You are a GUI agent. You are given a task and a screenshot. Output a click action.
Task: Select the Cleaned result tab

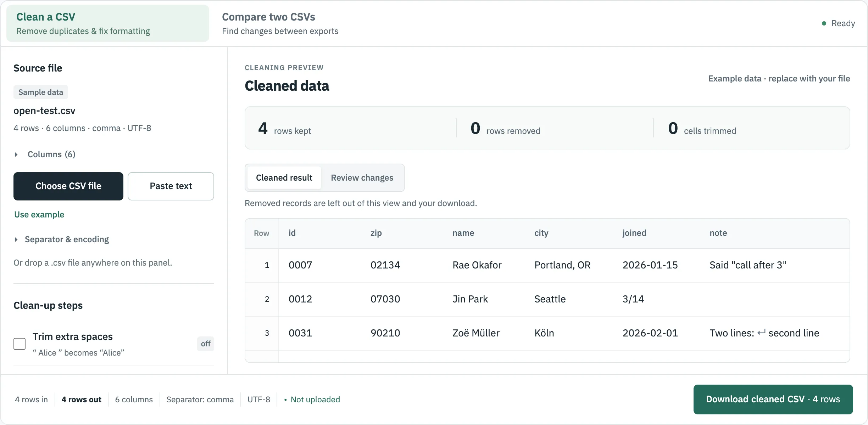coord(284,178)
